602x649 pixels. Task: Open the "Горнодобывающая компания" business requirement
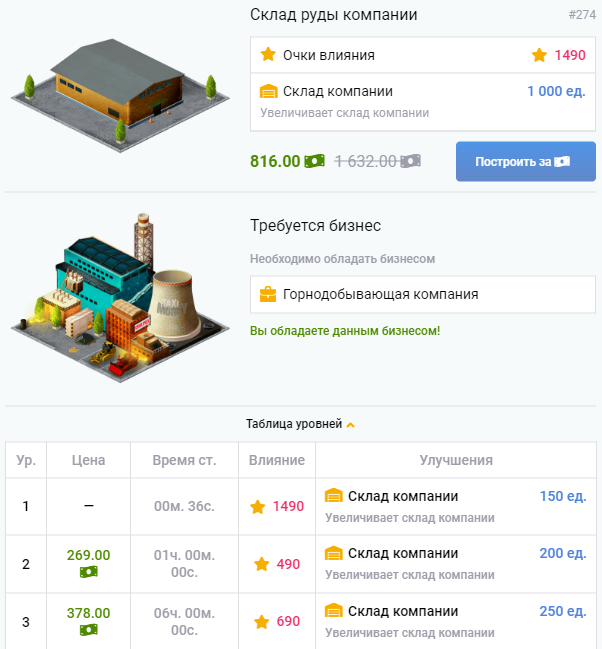pyautogui.click(x=380, y=295)
